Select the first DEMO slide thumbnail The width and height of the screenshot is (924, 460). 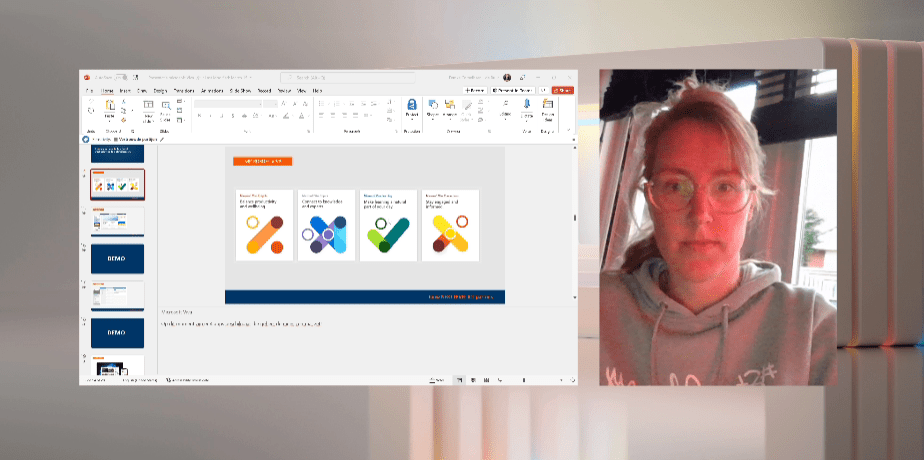pos(117,259)
